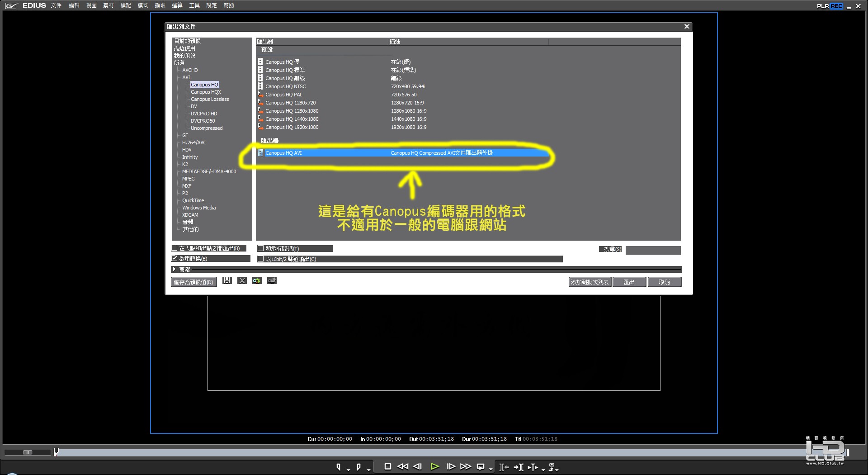The height and width of the screenshot is (475, 868).
Task: Toggle loop playback icon
Action: click(x=481, y=466)
